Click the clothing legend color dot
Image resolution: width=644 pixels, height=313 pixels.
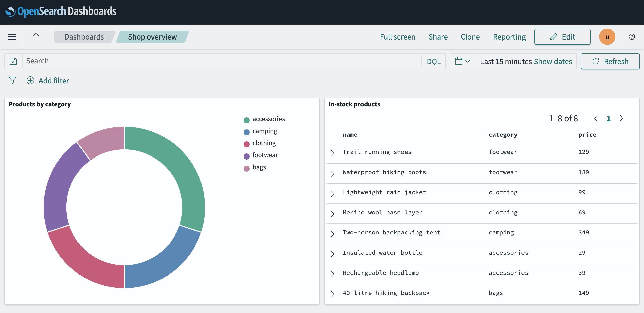pos(247,144)
